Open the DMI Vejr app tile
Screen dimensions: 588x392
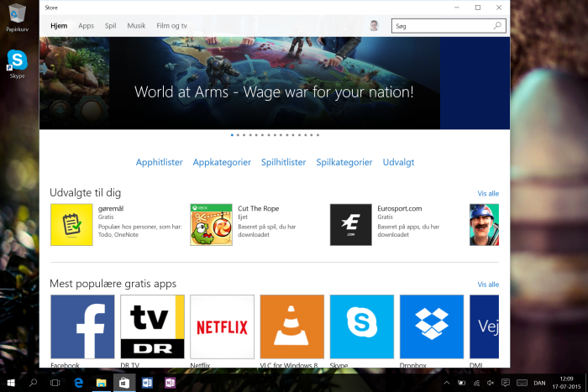484,327
